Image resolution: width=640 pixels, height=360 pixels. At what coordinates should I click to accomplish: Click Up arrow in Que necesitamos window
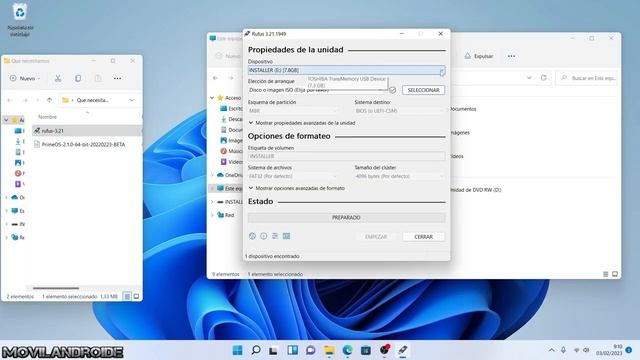(x=49, y=100)
